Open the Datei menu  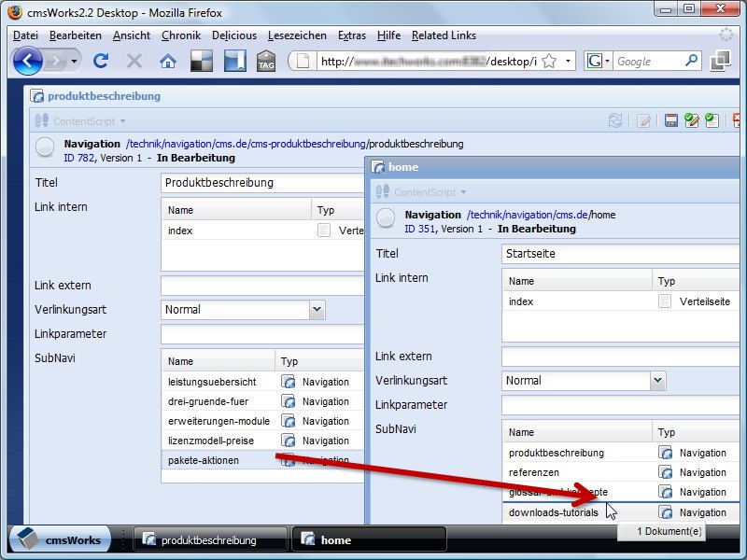[26, 35]
